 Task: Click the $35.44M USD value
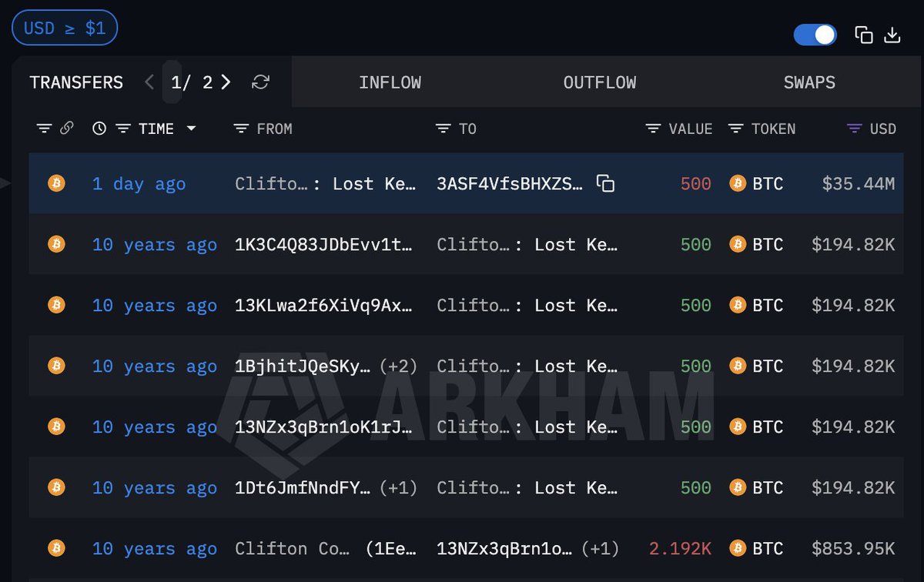(858, 184)
